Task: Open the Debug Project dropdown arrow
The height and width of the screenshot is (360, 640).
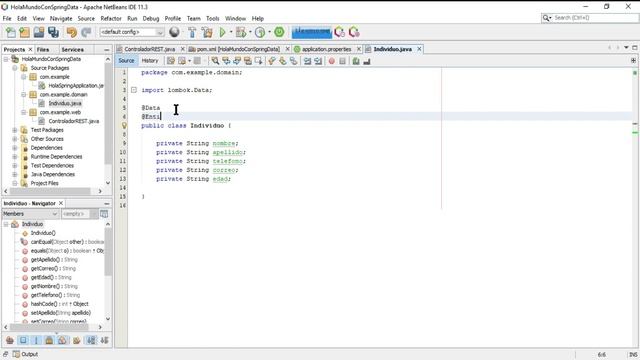Action: tap(250, 32)
